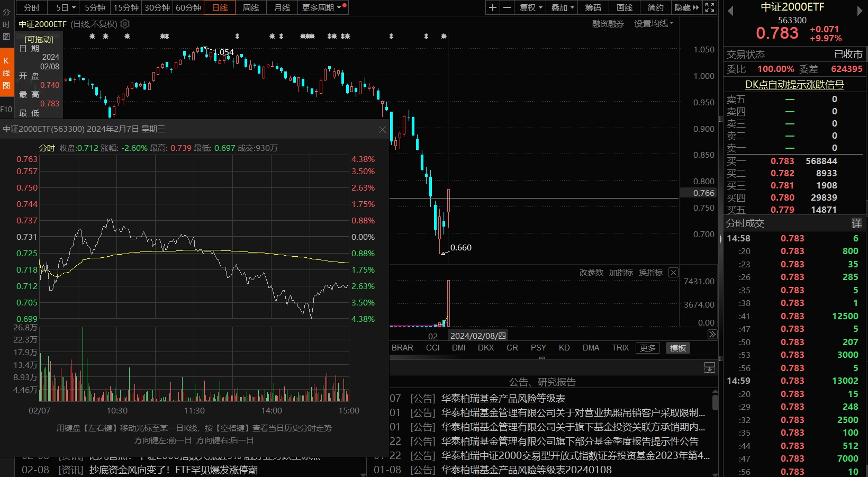The width and height of the screenshot is (868, 477).
Task: Click 换指标 to change indicator
Action: (650, 272)
